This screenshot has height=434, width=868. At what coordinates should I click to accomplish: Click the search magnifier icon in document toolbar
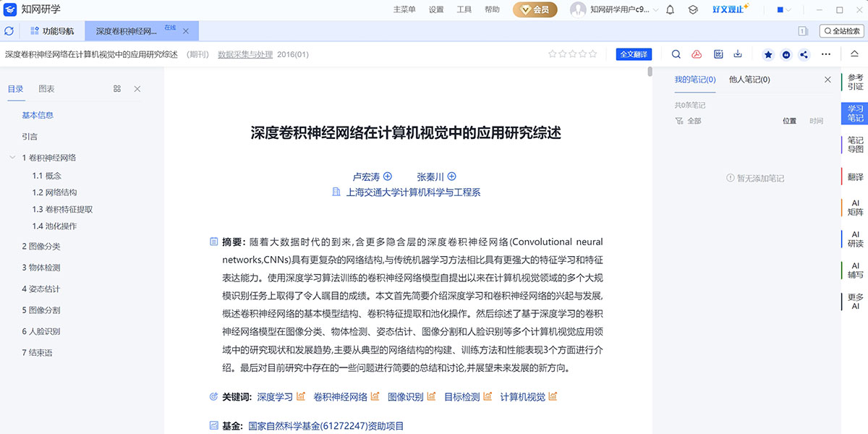click(676, 54)
